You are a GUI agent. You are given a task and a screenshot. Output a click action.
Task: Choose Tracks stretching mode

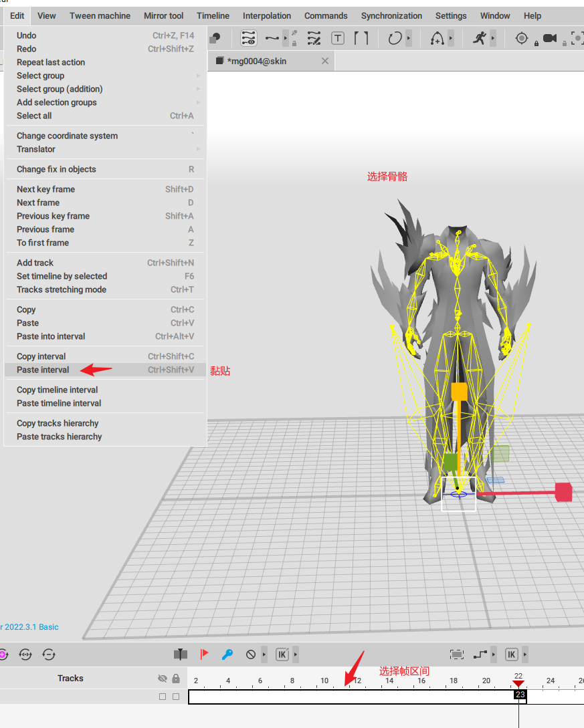(x=105, y=289)
